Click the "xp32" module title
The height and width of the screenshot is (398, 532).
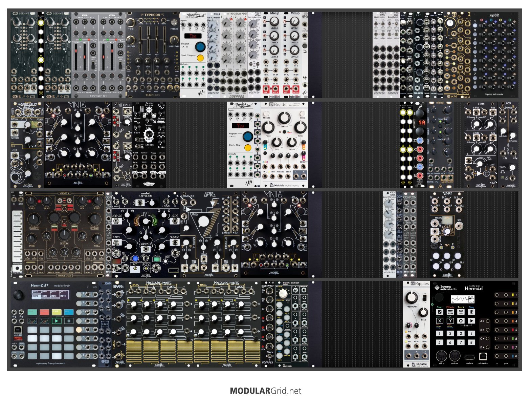tap(494, 15)
